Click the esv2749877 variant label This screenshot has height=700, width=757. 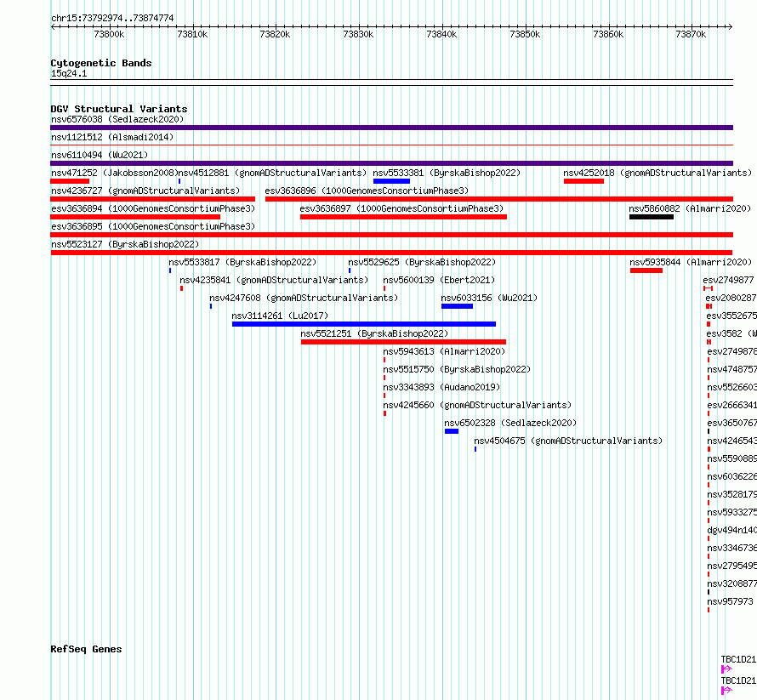click(x=728, y=280)
